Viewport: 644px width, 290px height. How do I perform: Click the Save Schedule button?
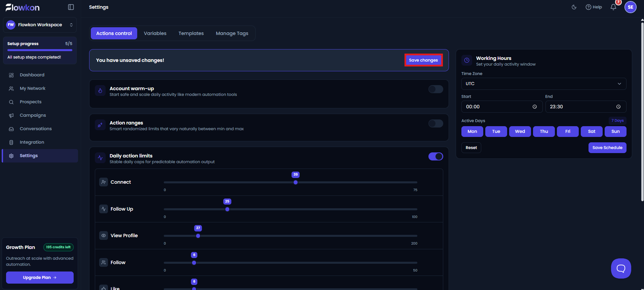coord(607,148)
